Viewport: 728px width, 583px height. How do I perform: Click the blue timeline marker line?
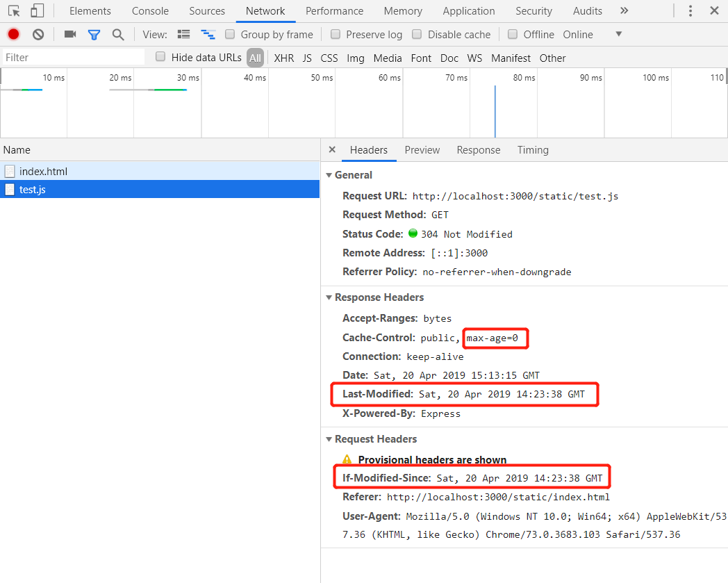tap(495, 111)
